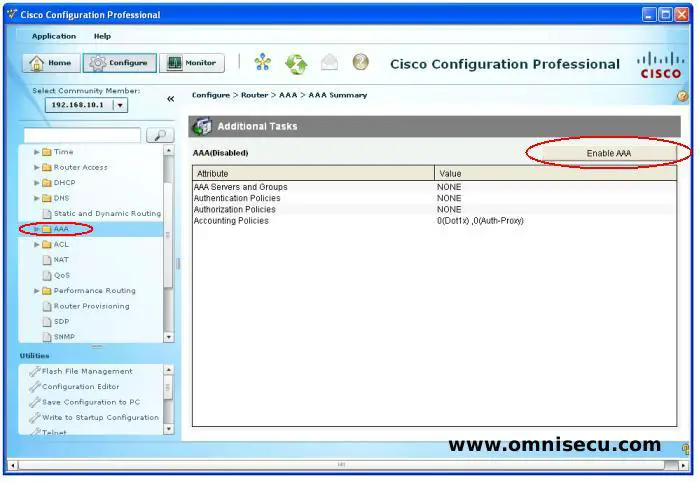Click the Cisco logo
This screenshot has width=699, height=483.
click(661, 65)
